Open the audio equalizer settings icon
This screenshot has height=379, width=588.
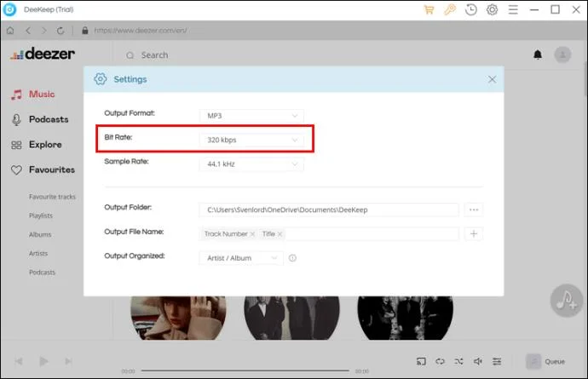[497, 361]
